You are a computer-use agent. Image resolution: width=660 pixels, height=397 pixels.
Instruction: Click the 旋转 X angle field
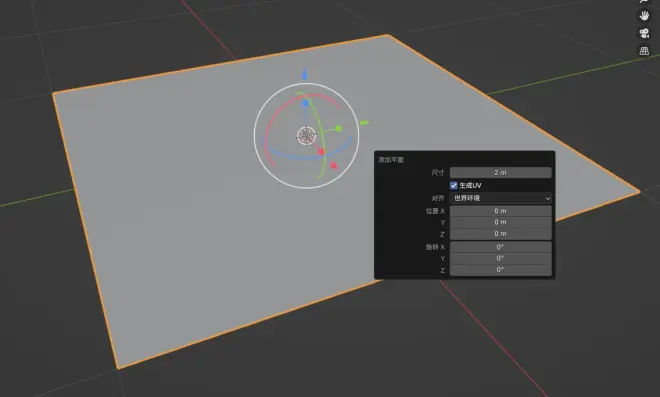(x=500, y=247)
